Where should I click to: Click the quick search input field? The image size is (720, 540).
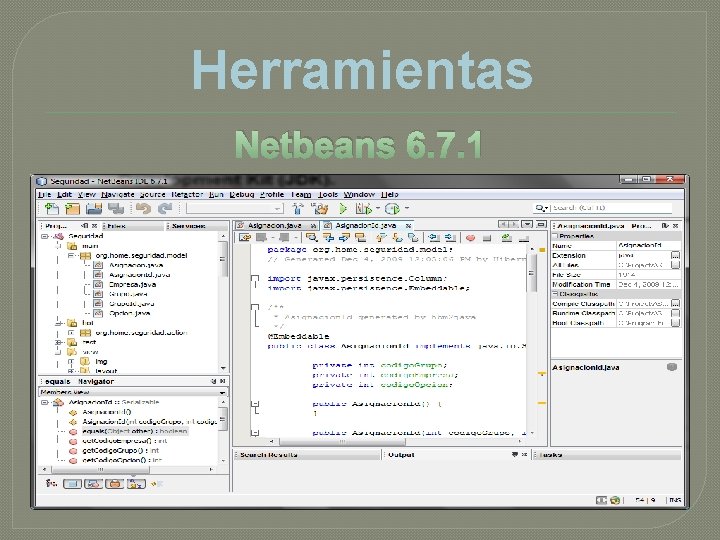tap(611, 208)
